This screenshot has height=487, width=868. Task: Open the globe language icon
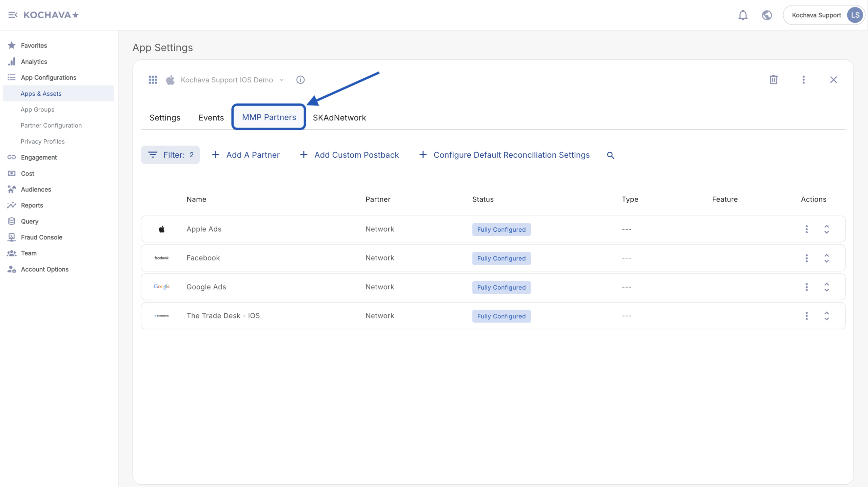tap(767, 15)
